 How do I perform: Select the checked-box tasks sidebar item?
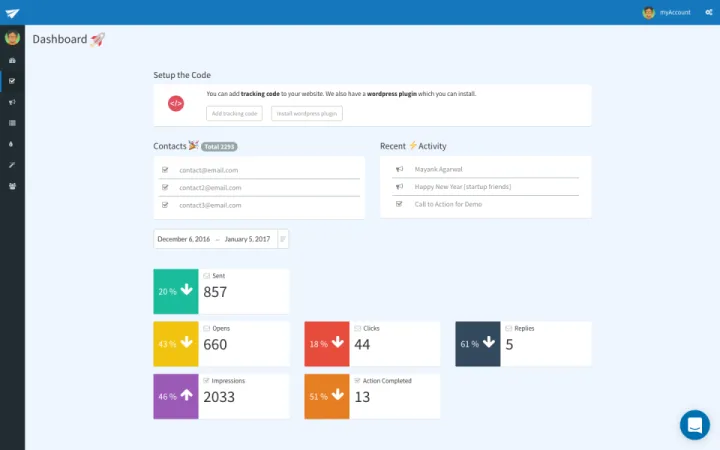12,81
